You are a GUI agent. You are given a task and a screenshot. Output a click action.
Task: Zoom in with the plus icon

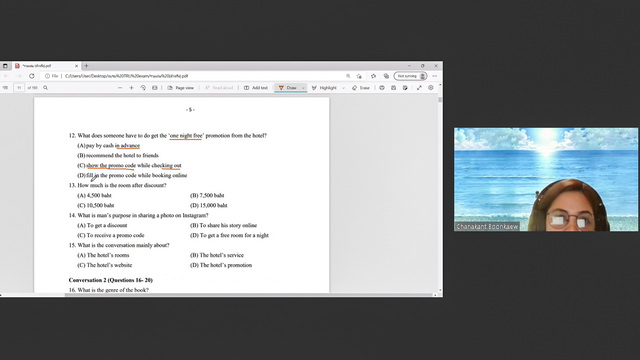[131, 88]
